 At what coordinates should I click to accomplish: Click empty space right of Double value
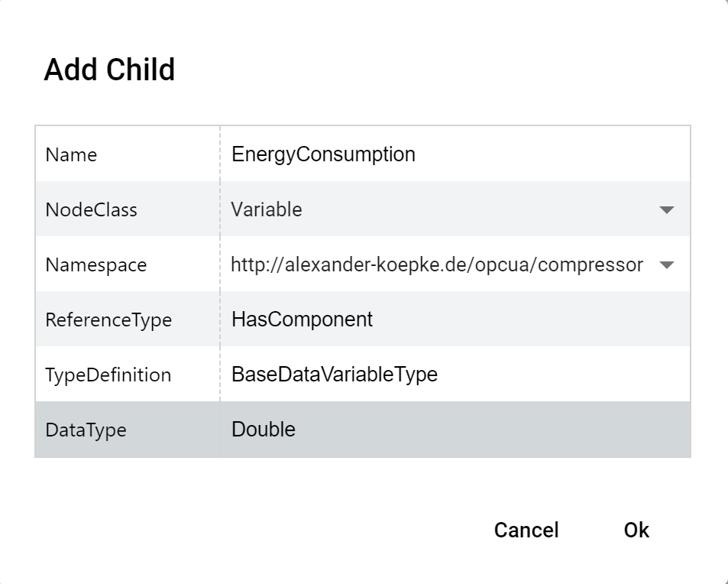click(x=492, y=430)
